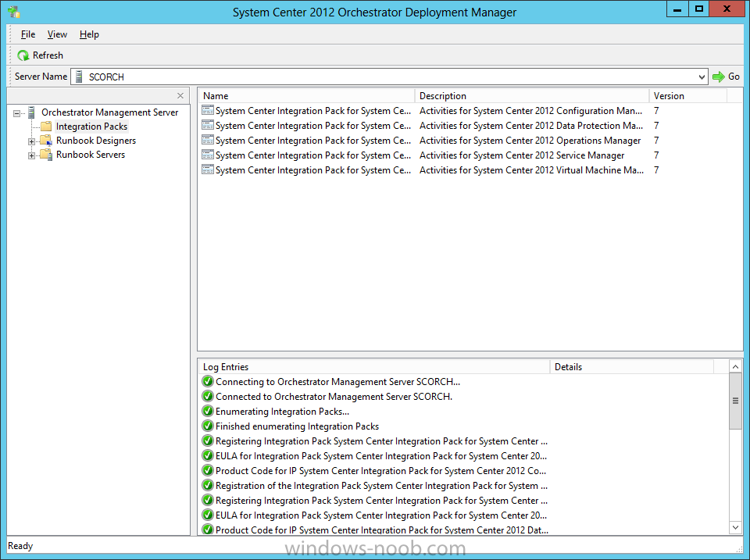Sort list by the Name column header

tap(306, 95)
